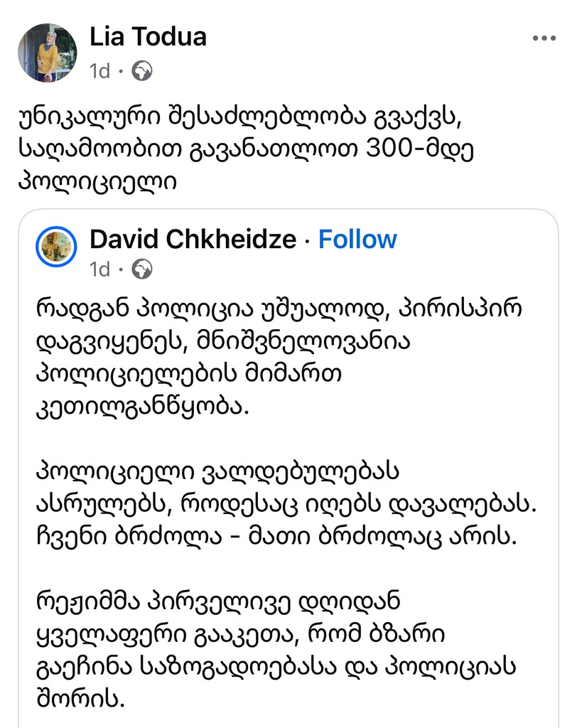Open Lia Todua's profile picture

coord(47,53)
